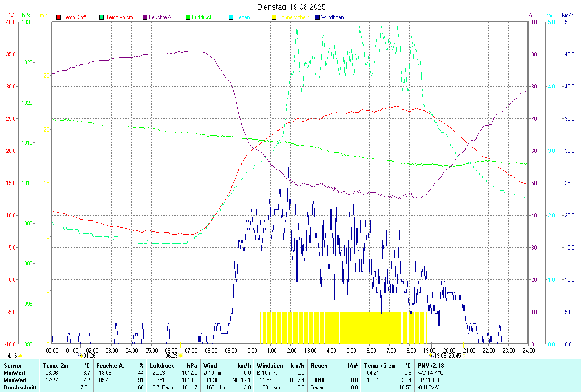Click the 12:00 time axis label
581x392 pixels.
[290, 350]
